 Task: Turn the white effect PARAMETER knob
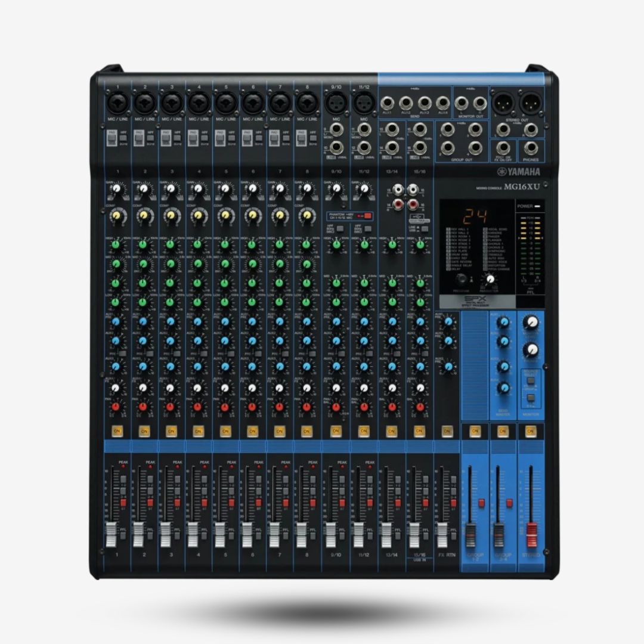pos(490,279)
